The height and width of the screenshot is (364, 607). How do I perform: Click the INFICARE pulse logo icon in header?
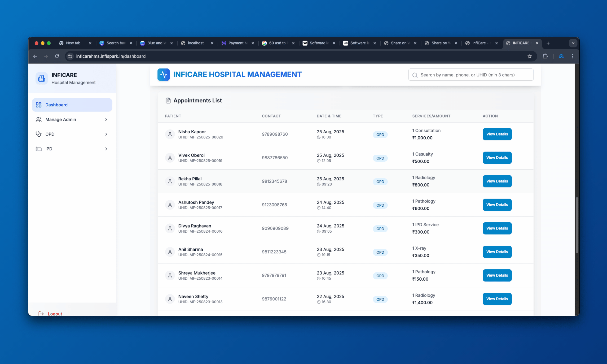coord(163,75)
